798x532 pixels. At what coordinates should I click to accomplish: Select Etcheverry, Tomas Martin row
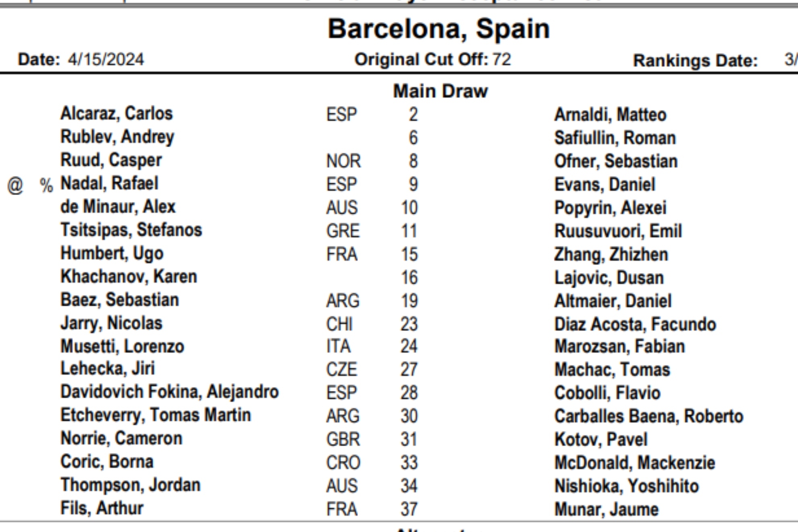[x=156, y=415]
